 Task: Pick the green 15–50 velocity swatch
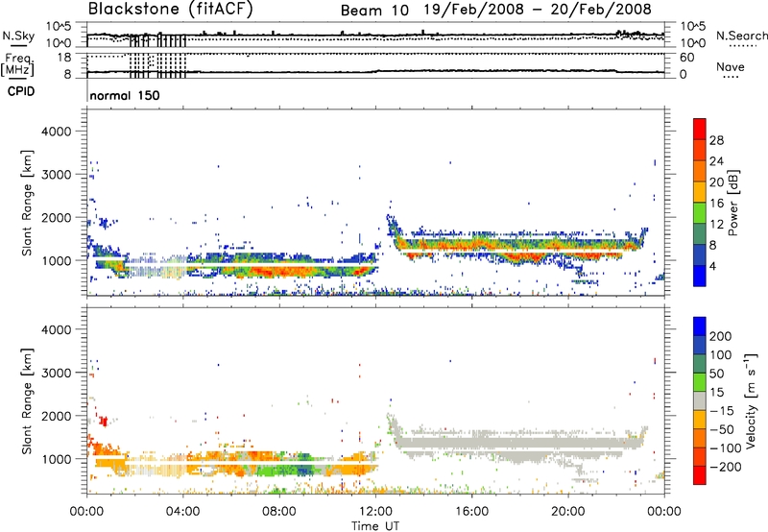click(x=700, y=382)
